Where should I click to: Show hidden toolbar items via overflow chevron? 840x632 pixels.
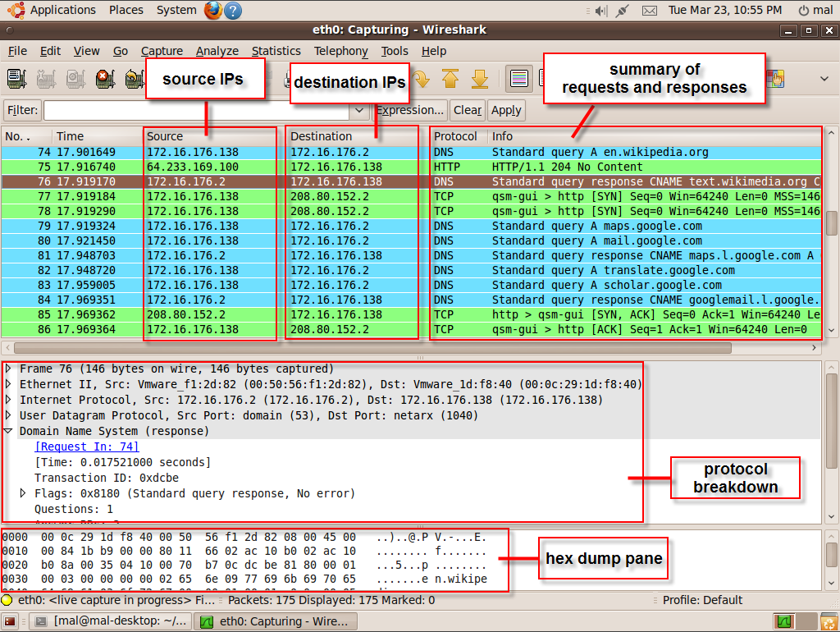(824, 79)
